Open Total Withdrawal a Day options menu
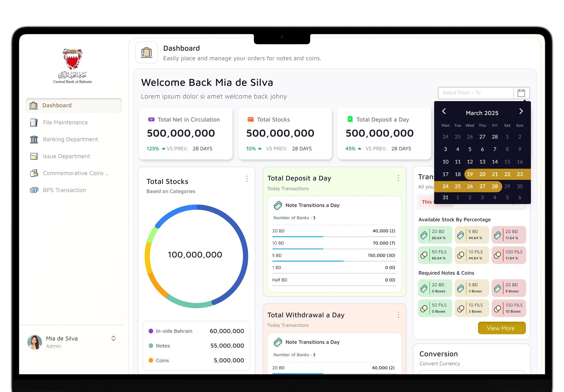Screen dimensions: 564x392 click(x=398, y=315)
